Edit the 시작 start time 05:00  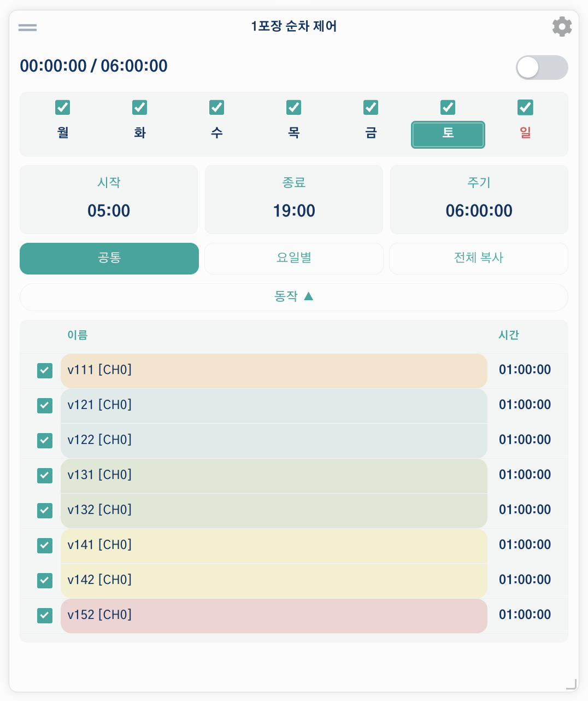pos(109,211)
